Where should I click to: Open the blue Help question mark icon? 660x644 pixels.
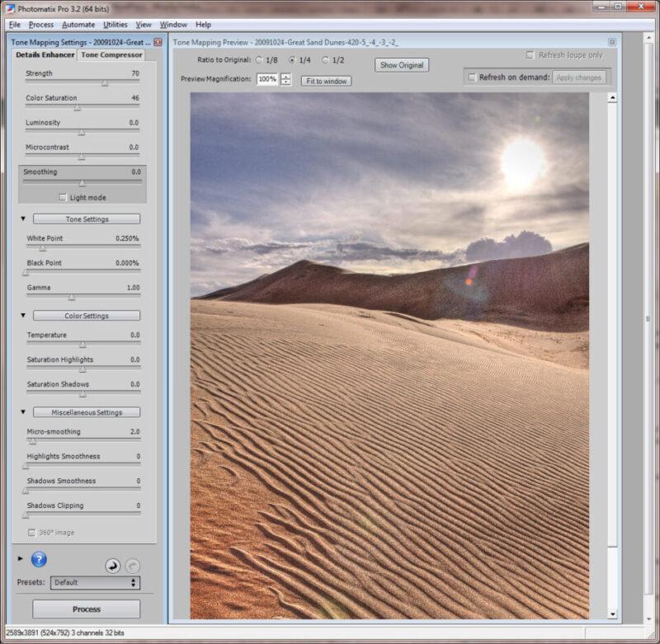[x=39, y=560]
